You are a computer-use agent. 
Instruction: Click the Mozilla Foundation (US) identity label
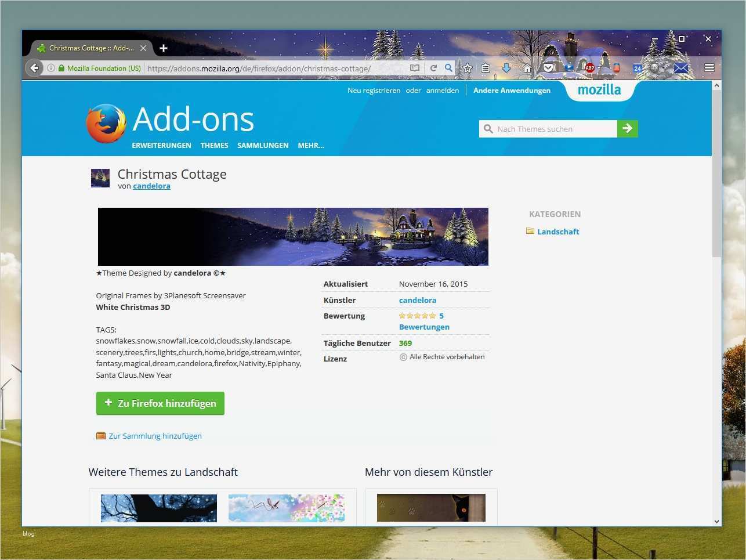click(x=104, y=68)
